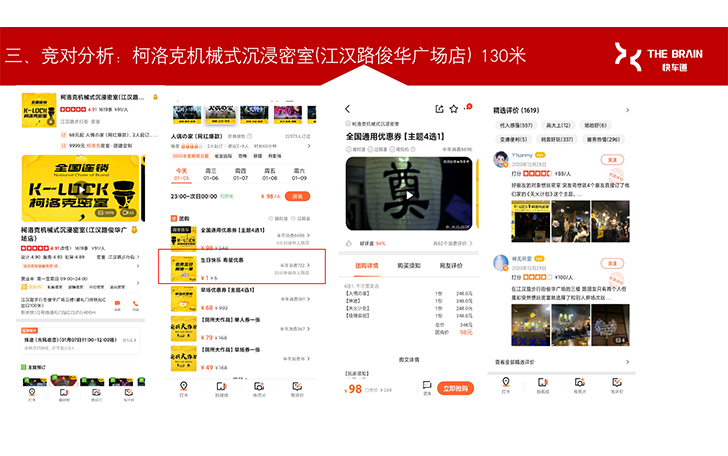The height and width of the screenshot is (456, 728).
Task: Open the 【狼师大作战】单人券一张 row chevron
Action: click(x=308, y=329)
